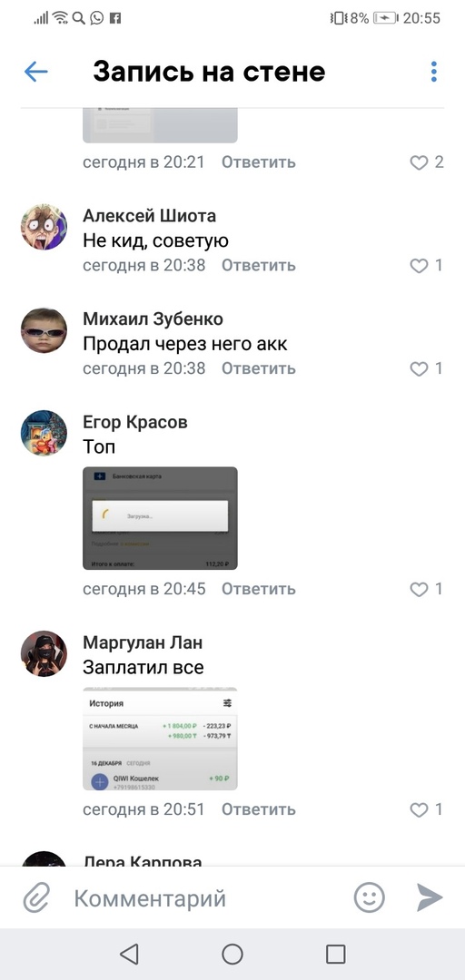The height and width of the screenshot is (980, 465).
Task: Tap the heart on the 20:21 comment
Action: click(x=419, y=162)
